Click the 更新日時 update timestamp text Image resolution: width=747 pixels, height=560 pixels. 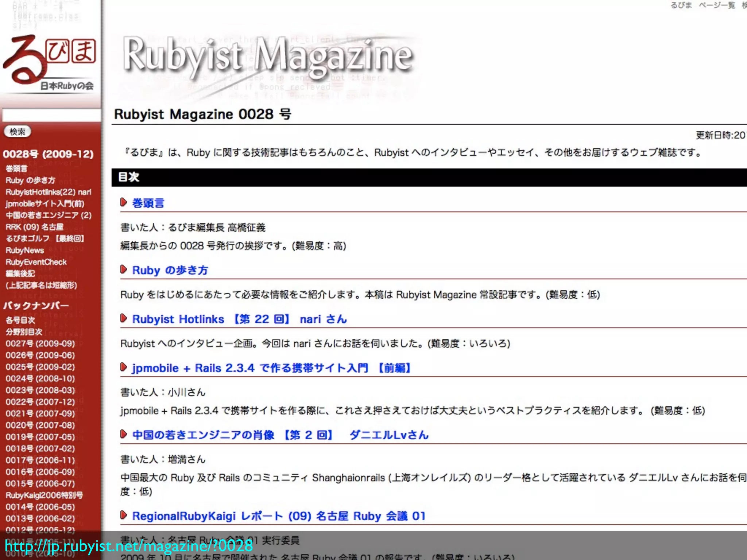[x=721, y=135]
